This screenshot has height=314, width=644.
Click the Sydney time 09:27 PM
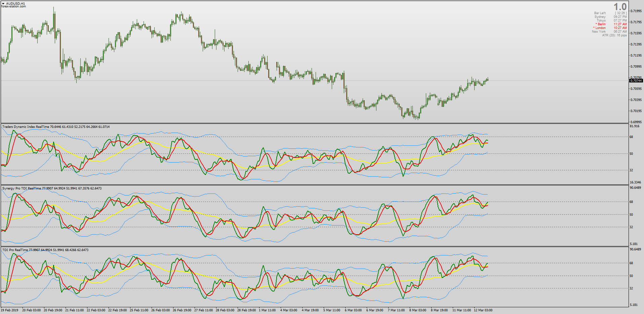click(620, 17)
